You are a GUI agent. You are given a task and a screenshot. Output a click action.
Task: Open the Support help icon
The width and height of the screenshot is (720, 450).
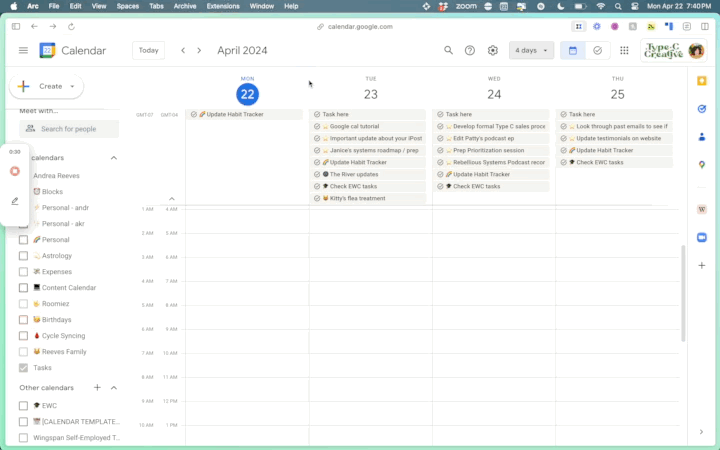tap(470, 50)
